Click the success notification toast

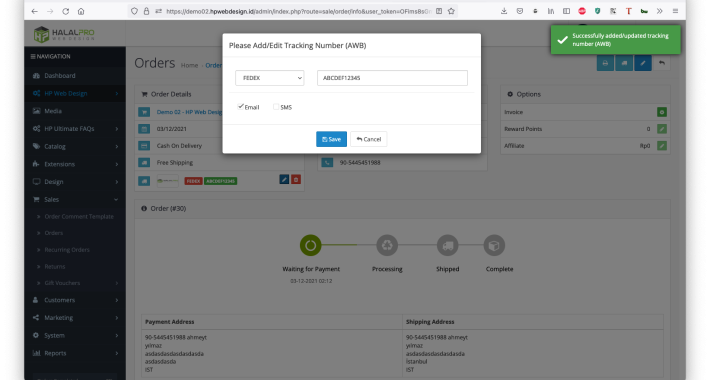[615, 40]
